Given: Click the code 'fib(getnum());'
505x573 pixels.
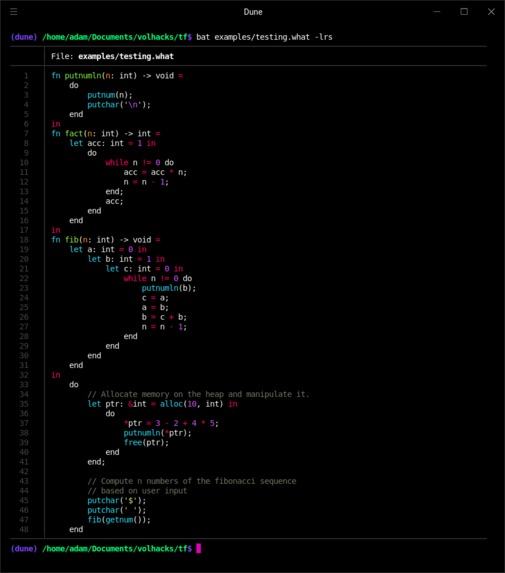Looking at the screenshot, I should point(119,520).
